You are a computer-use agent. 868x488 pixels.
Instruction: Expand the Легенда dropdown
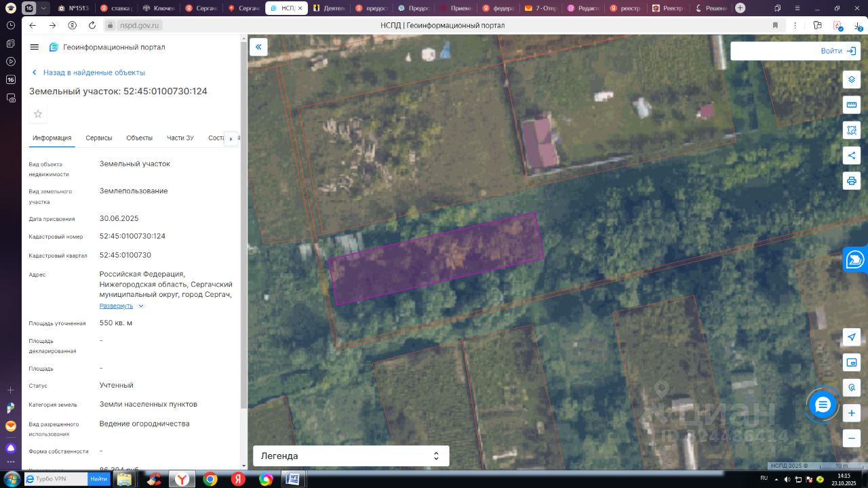(x=351, y=456)
